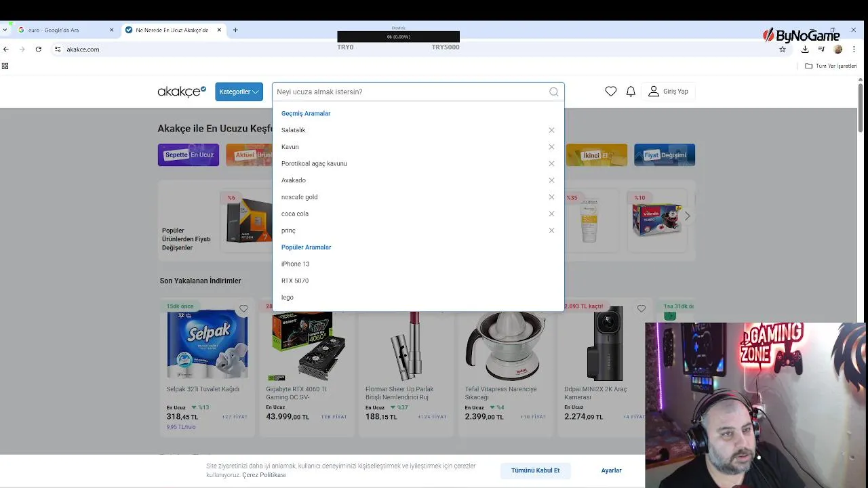The height and width of the screenshot is (488, 868).
Task: Open Selpak 32'li Tuvalet Kağıdı product image
Action: pyautogui.click(x=208, y=344)
